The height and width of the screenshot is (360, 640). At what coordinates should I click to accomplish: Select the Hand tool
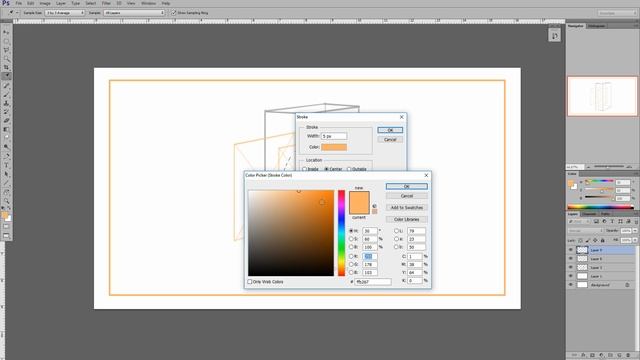pos(6,192)
